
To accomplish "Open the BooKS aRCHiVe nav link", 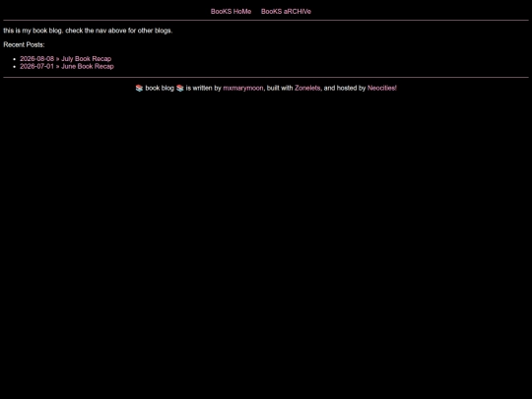I will click(286, 12).
